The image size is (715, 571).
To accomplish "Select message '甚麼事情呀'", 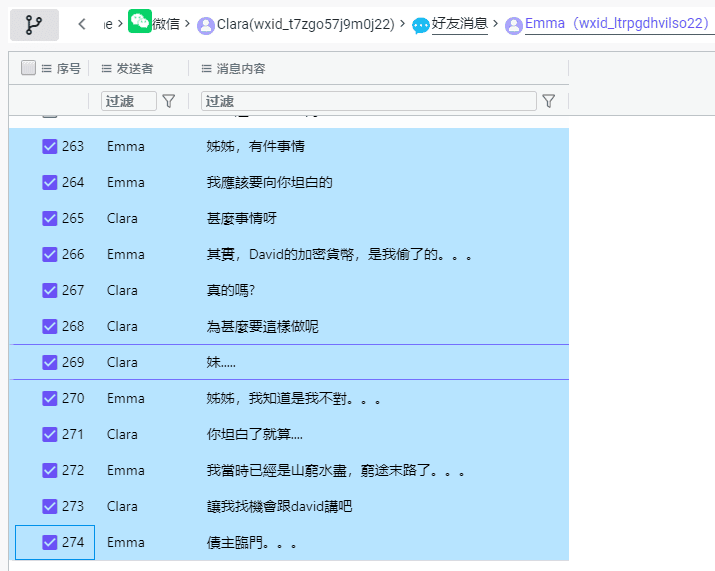I will (242, 218).
